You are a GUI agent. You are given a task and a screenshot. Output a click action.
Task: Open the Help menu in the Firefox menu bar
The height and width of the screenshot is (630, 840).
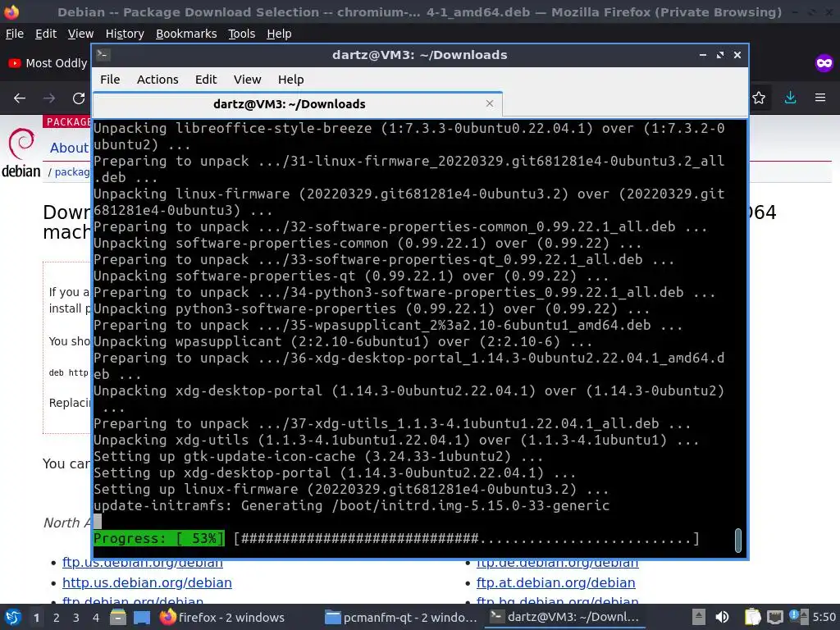279,34
